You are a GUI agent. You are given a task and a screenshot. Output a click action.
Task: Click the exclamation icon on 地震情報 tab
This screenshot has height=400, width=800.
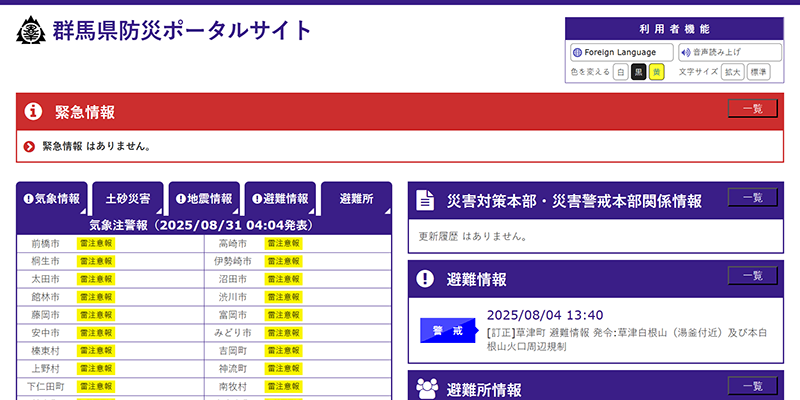click(x=181, y=199)
